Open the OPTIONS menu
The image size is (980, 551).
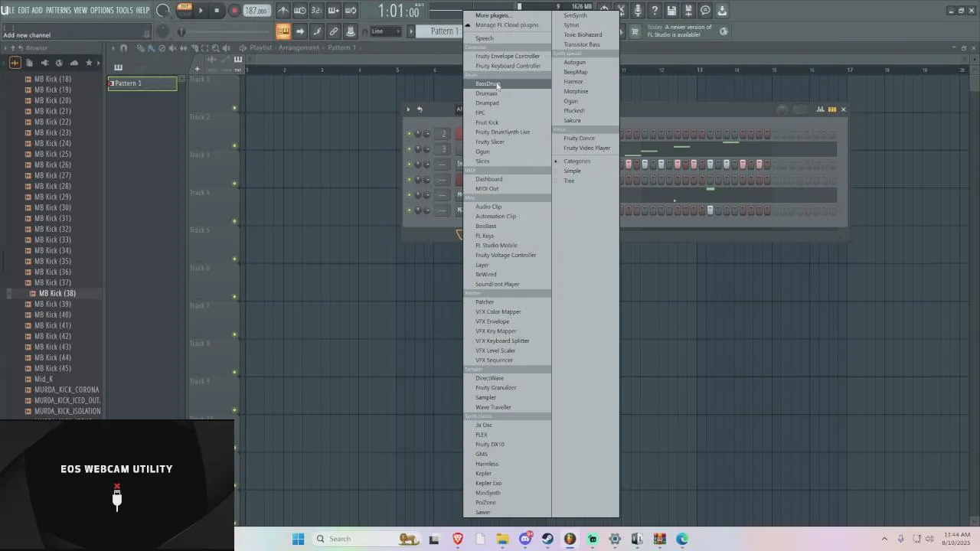pos(102,10)
